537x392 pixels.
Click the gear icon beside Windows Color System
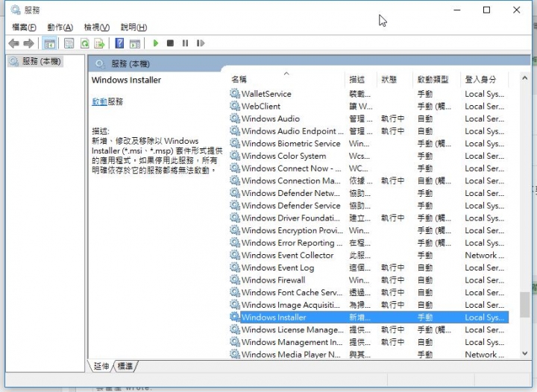click(x=235, y=156)
